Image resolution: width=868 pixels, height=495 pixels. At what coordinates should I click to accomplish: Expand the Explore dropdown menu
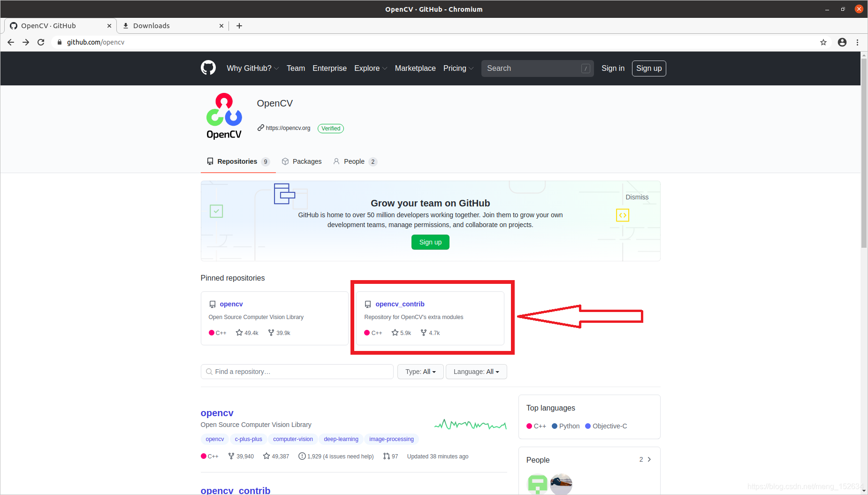(371, 68)
